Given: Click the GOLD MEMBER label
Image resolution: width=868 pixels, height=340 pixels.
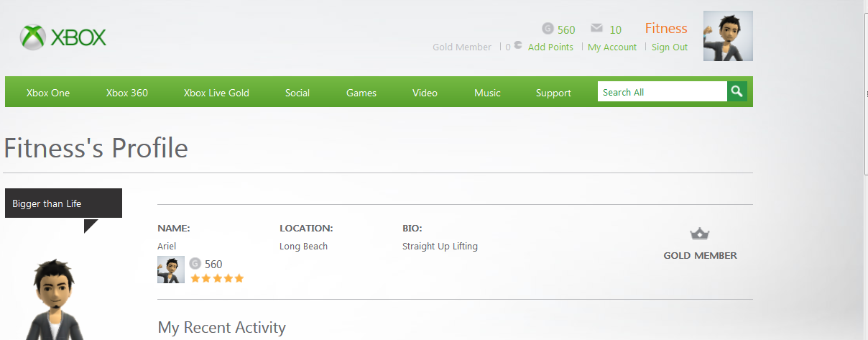Looking at the screenshot, I should point(700,255).
